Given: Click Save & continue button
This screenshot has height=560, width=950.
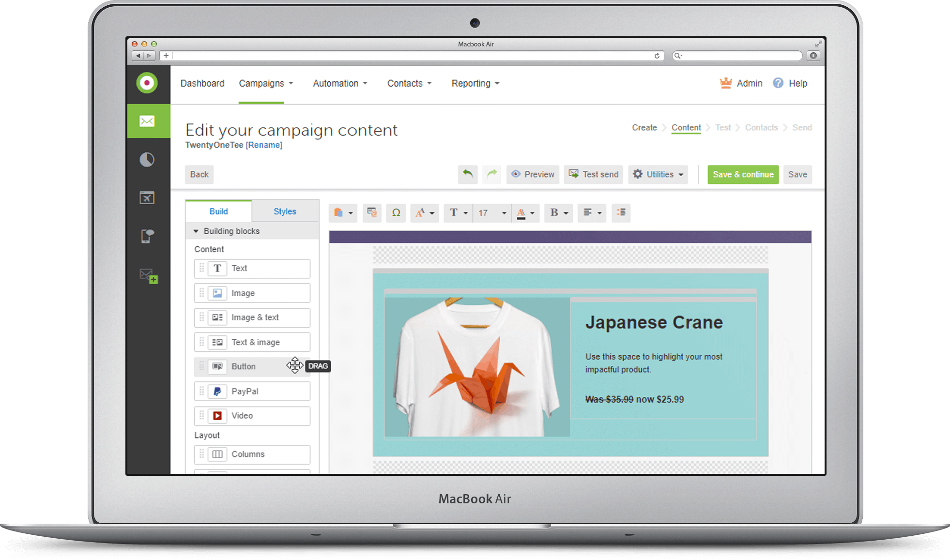Looking at the screenshot, I should (743, 174).
